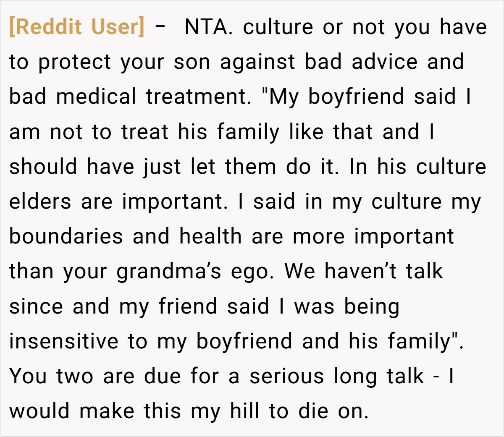The height and width of the screenshot is (437, 504).
Task: Click the word "elders"
Action: click(40, 201)
